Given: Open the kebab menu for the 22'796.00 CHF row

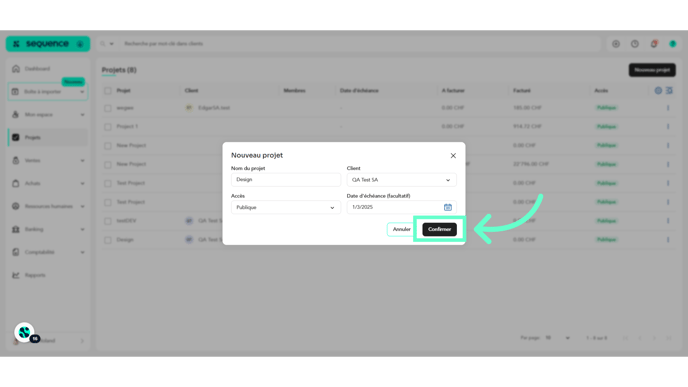Looking at the screenshot, I should pyautogui.click(x=668, y=164).
